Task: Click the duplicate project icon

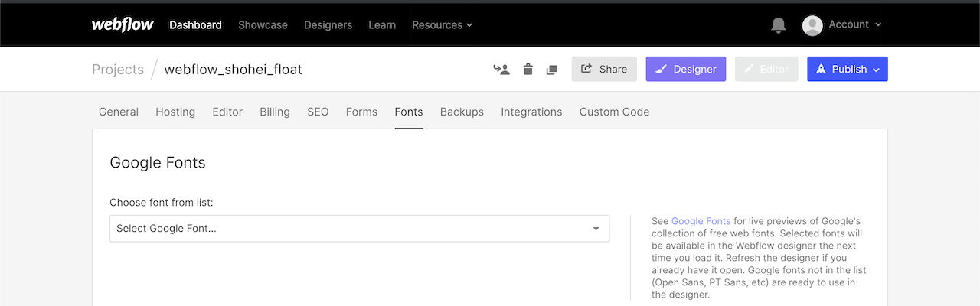Action: (x=551, y=70)
